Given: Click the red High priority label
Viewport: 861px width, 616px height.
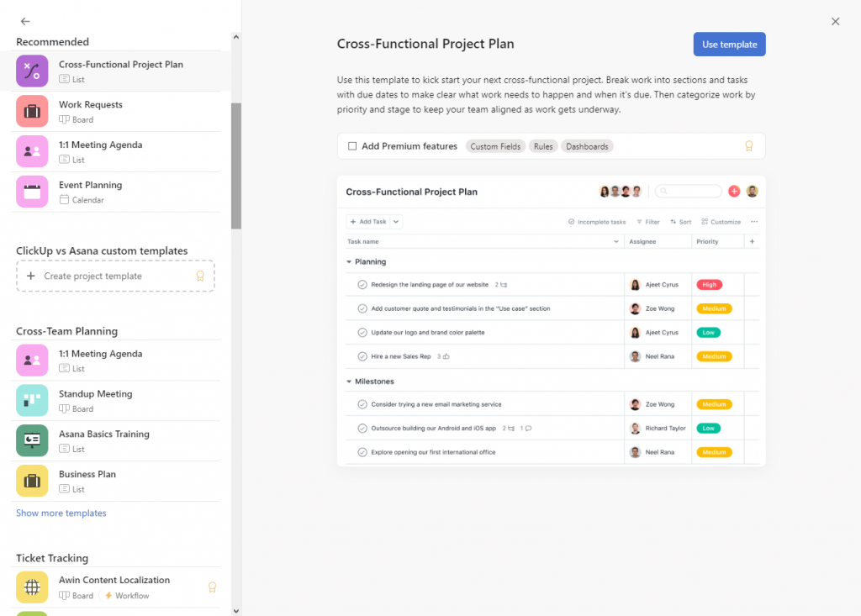Looking at the screenshot, I should pyautogui.click(x=709, y=285).
